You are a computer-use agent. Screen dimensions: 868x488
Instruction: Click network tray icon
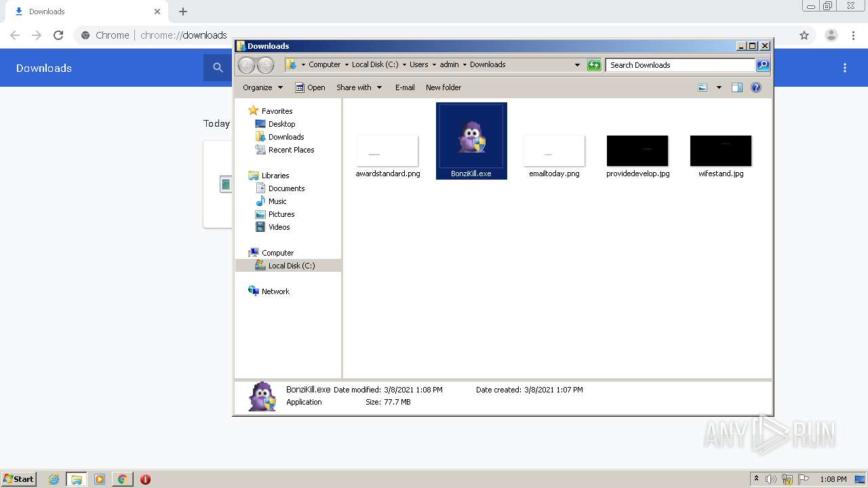[787, 479]
